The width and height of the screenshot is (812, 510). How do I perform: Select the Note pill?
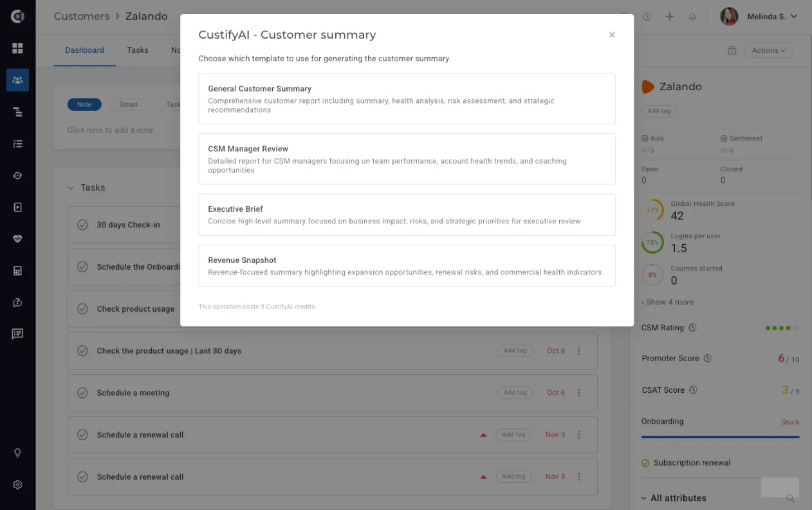click(84, 104)
